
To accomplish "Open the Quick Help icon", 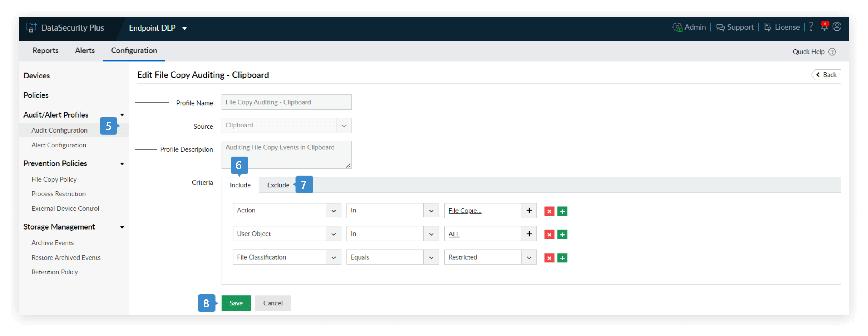I will pyautogui.click(x=832, y=52).
